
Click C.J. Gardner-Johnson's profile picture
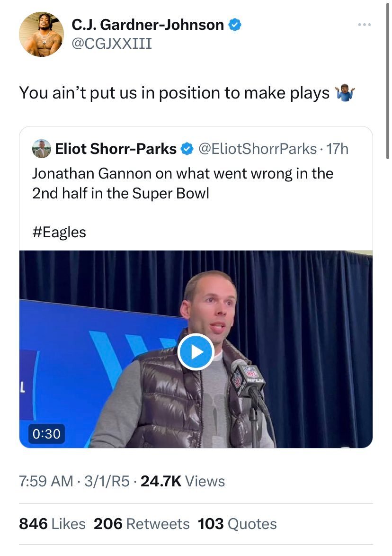point(41,35)
